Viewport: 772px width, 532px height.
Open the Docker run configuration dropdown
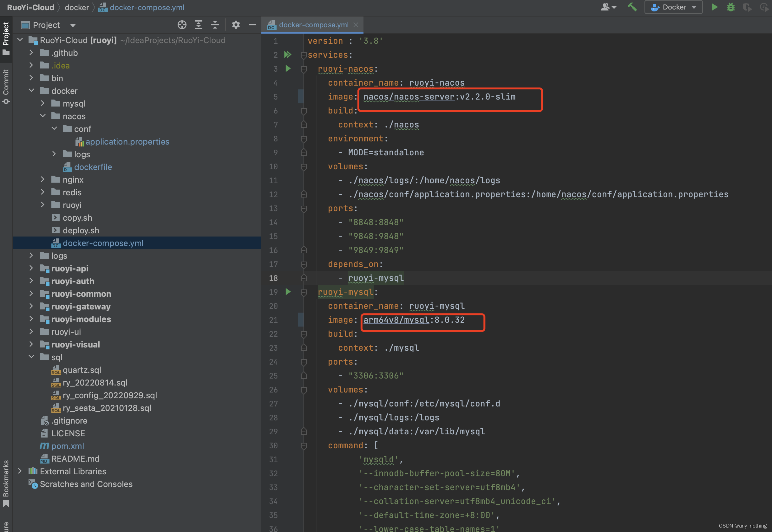(x=673, y=7)
